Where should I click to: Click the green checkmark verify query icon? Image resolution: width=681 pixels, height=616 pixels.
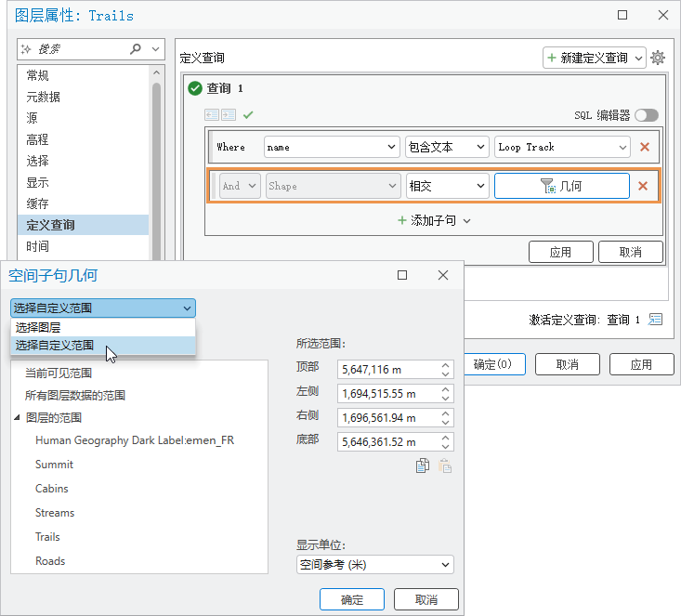pos(248,115)
